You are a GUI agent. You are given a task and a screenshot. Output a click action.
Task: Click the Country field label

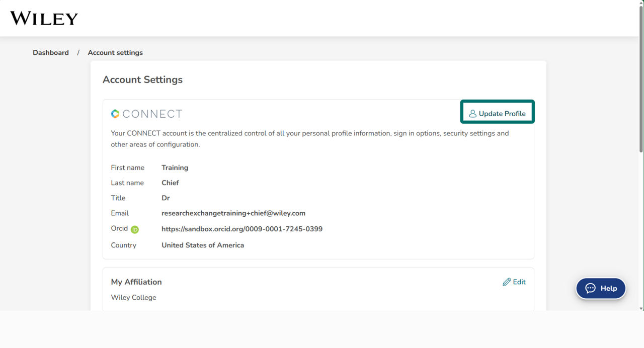point(124,245)
